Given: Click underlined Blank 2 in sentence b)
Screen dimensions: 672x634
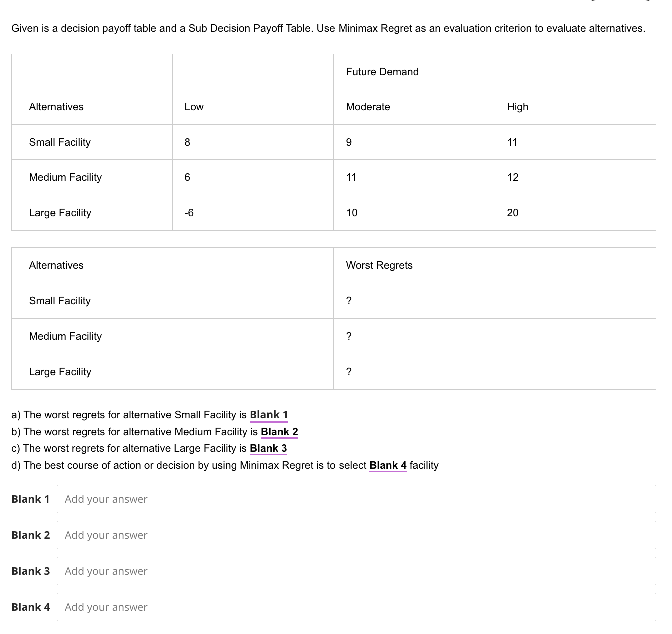Looking at the screenshot, I should point(279,432).
